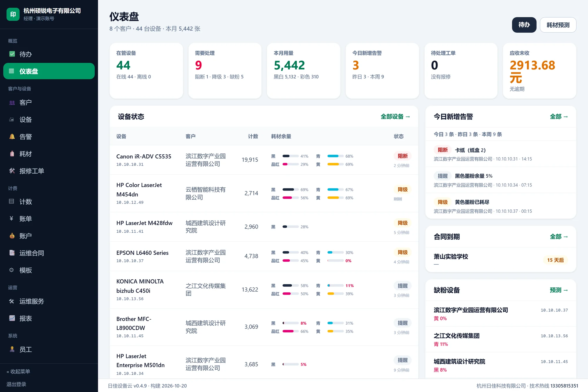Click the 阻断 status badge for Canon row

(x=402, y=156)
